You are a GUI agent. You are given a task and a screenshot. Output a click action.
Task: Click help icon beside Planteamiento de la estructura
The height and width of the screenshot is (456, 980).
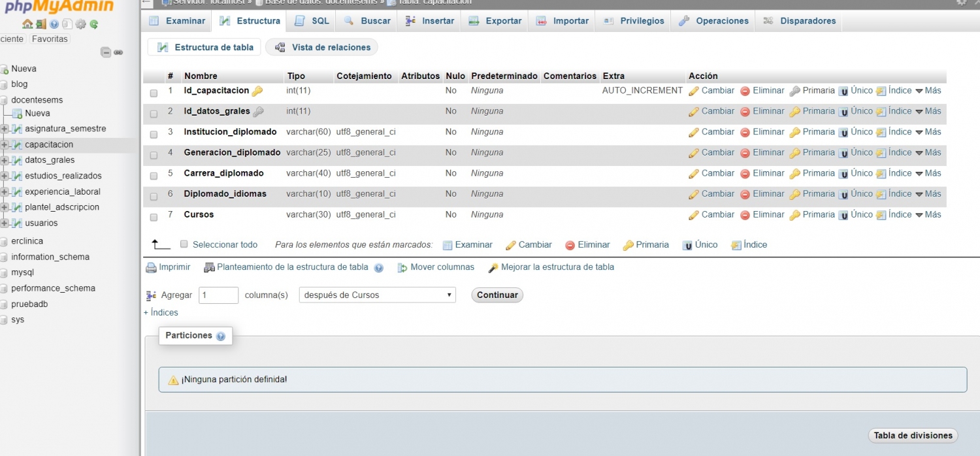pos(379,268)
